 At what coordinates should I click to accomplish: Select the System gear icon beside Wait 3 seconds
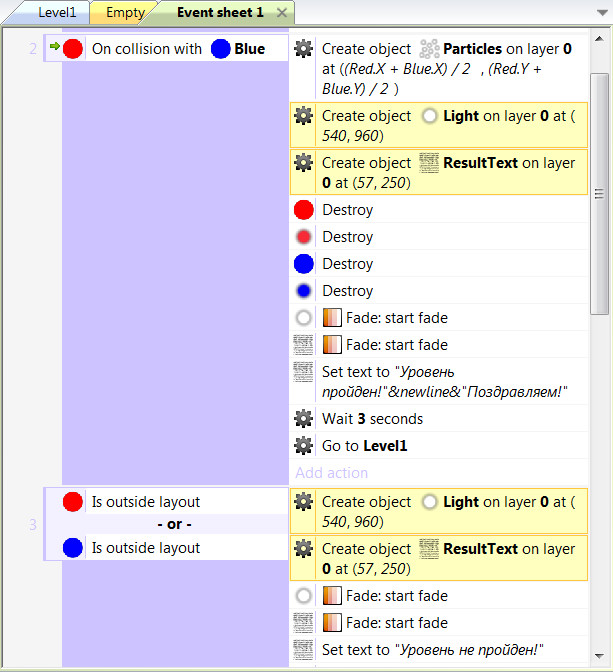304,419
